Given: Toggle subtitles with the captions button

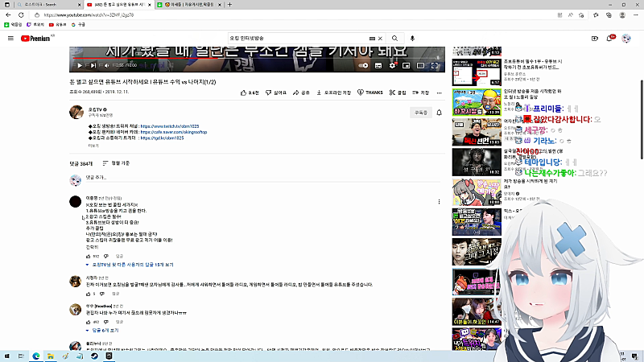Looking at the screenshot, I should point(378,65).
